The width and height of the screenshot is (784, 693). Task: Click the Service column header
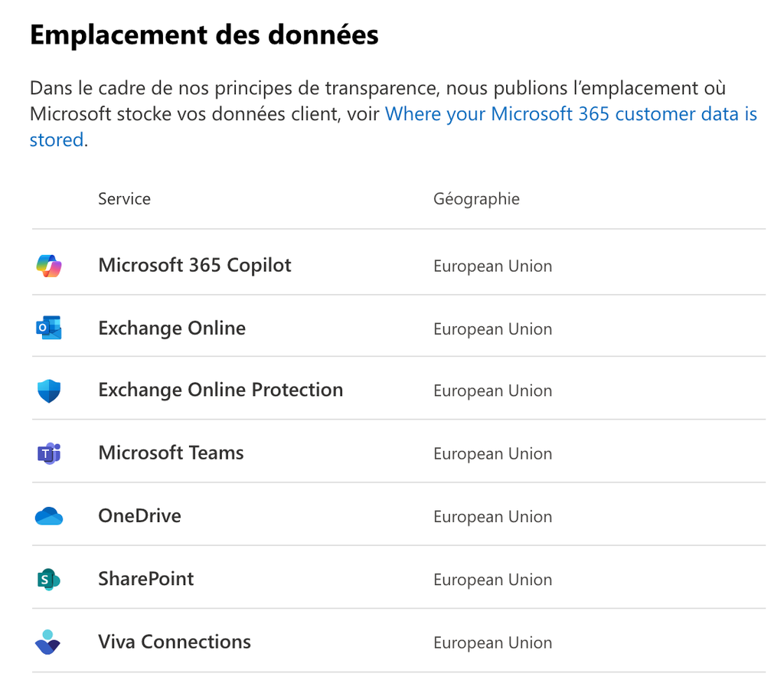(x=124, y=199)
